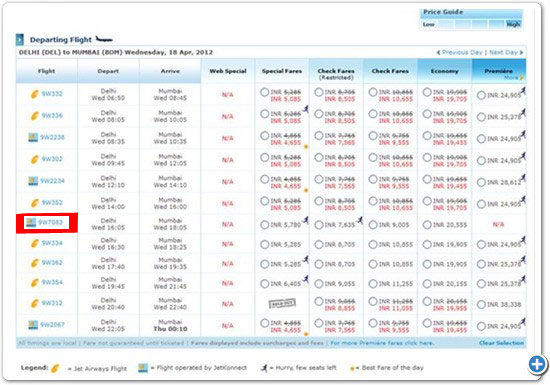Click the Jet Airways icon beside flight 9W362

(x=34, y=263)
